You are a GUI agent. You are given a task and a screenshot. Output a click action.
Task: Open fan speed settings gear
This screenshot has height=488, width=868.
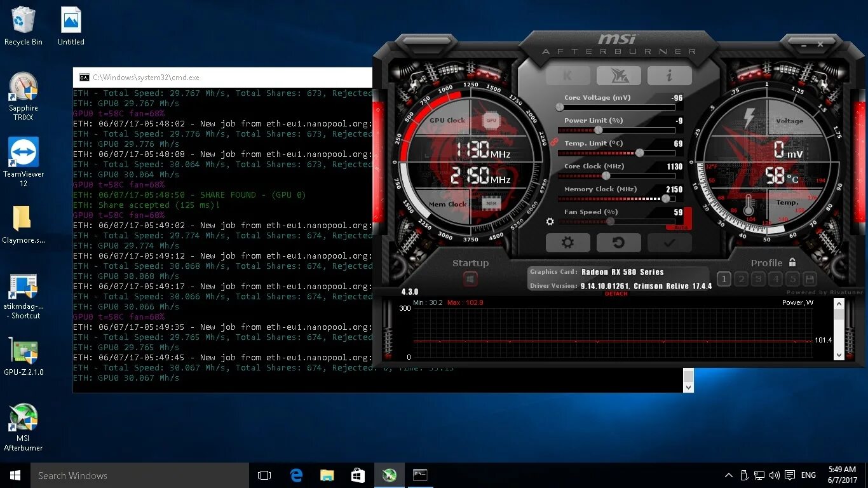[550, 222]
